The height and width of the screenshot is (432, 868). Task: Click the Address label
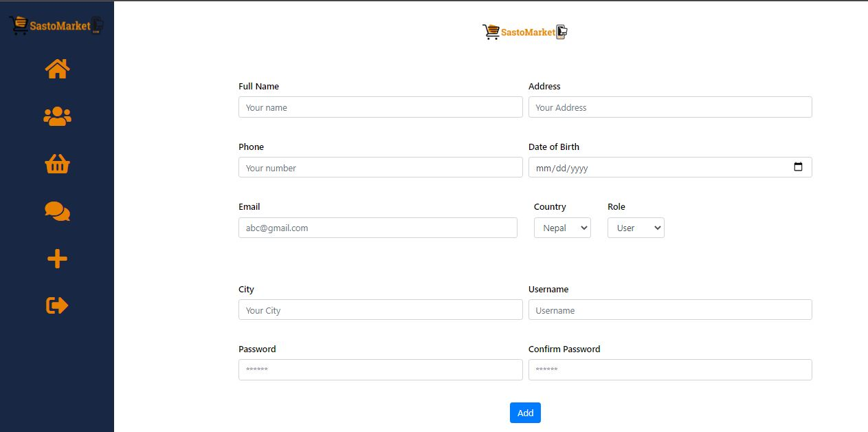pos(544,87)
